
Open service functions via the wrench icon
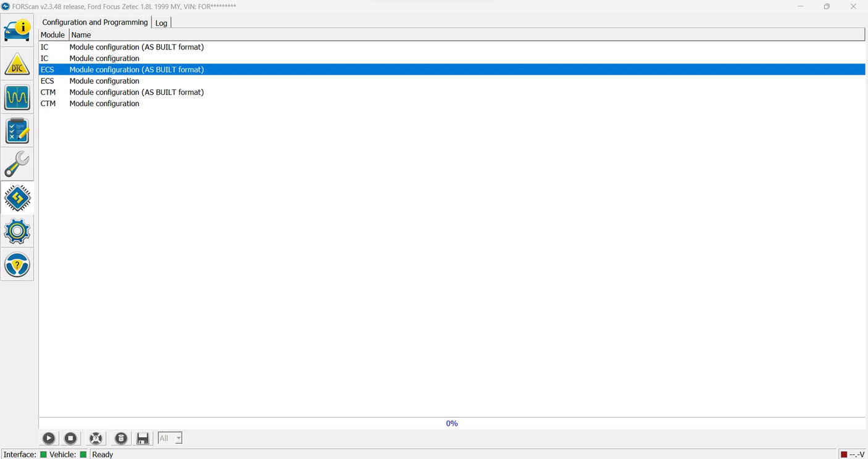click(x=17, y=163)
